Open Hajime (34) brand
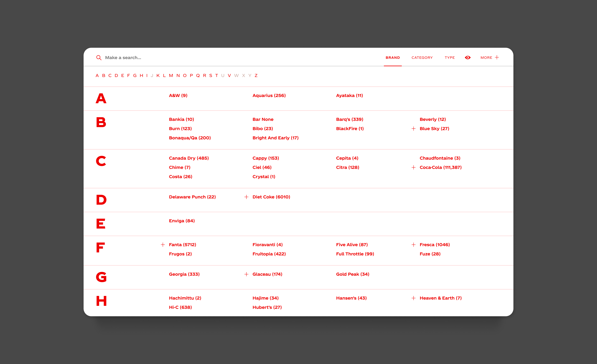Screen dimensions: 597x364 click(266, 298)
